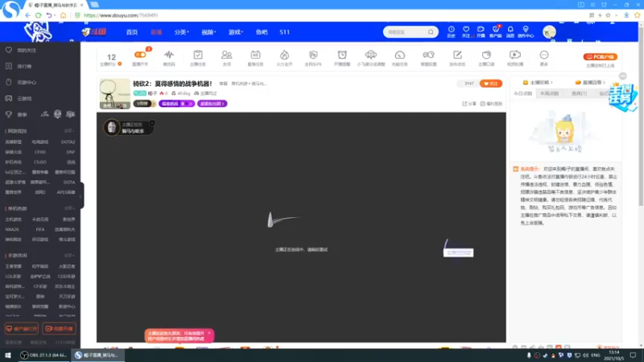Click the streamer avatar thumbnail beside title
This screenshot has width=644, height=362.
pos(114,94)
